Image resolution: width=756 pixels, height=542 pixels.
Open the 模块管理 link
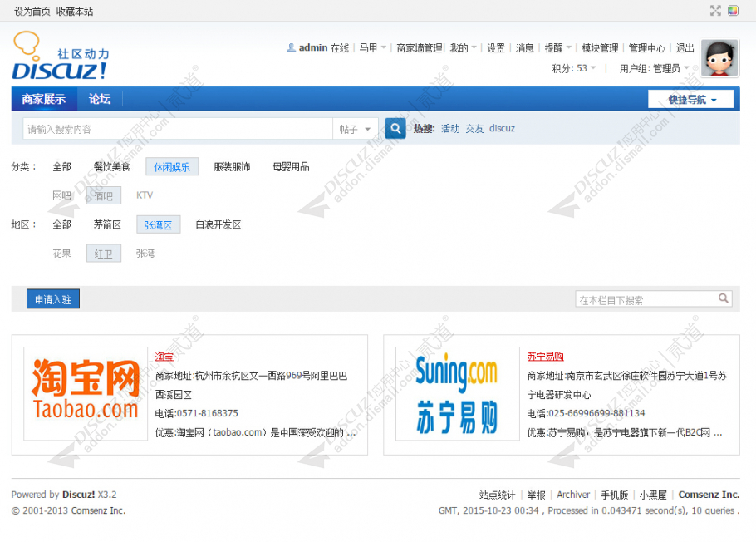point(600,47)
